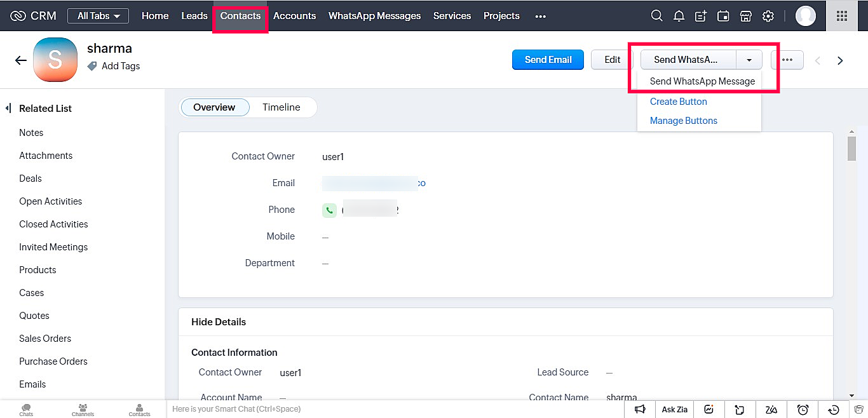
Task: Open the more actions ellipsis button
Action: pos(787,60)
